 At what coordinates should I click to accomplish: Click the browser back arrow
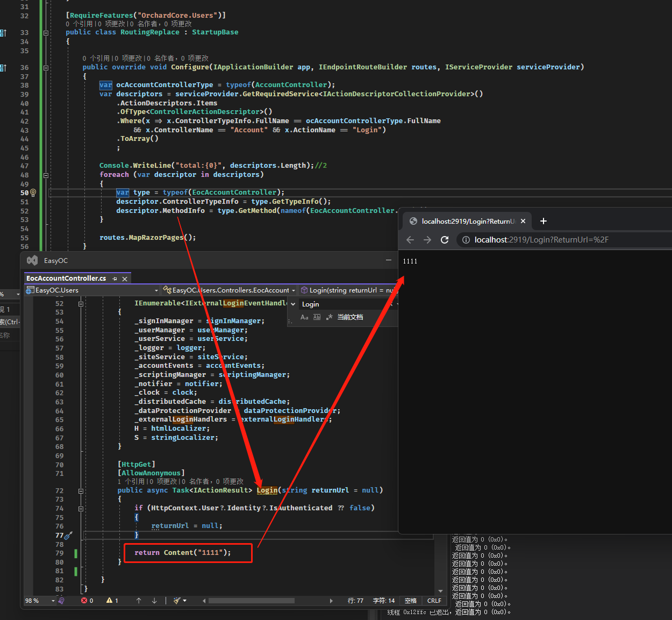(x=410, y=240)
